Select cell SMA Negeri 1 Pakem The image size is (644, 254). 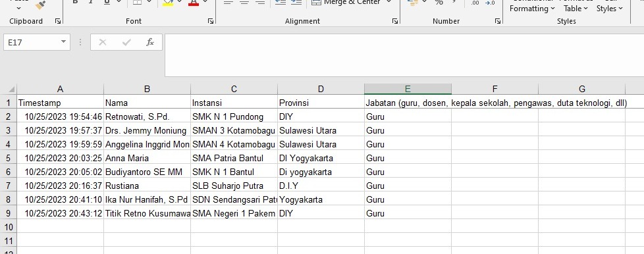[x=234, y=213]
